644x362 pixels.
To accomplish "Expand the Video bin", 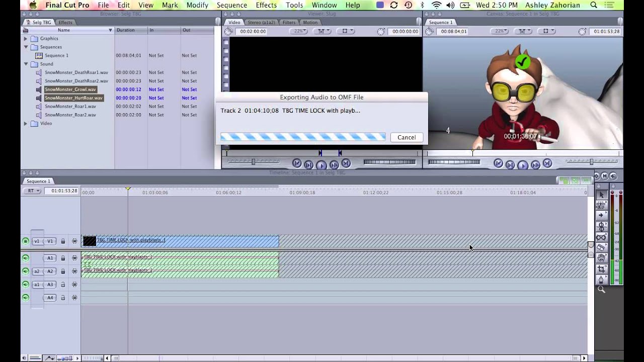I will tap(26, 124).
